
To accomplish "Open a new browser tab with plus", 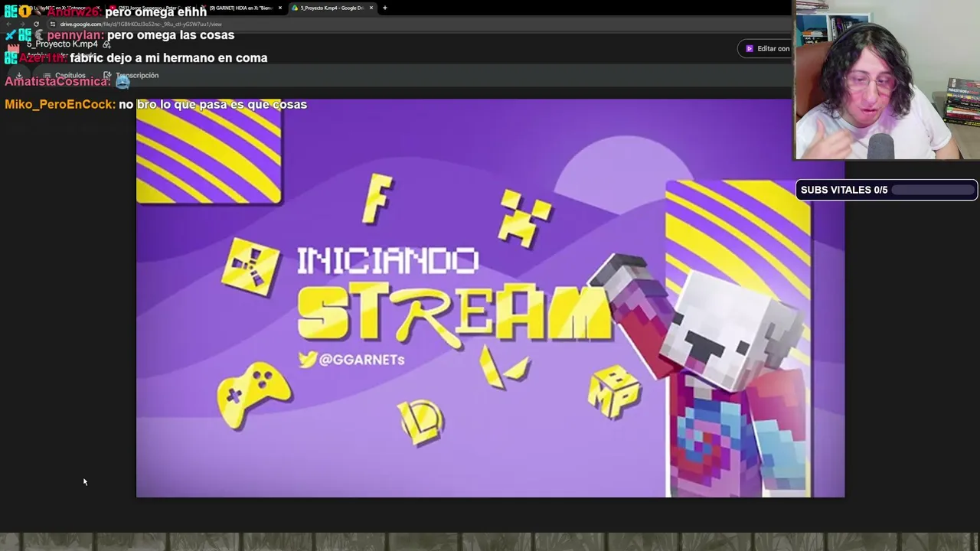I will [x=385, y=8].
